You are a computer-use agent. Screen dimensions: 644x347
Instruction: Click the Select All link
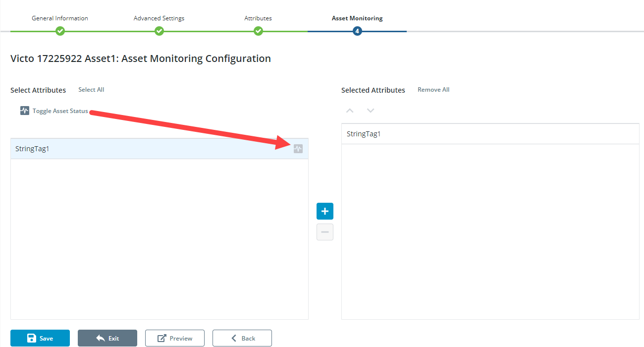coord(91,89)
